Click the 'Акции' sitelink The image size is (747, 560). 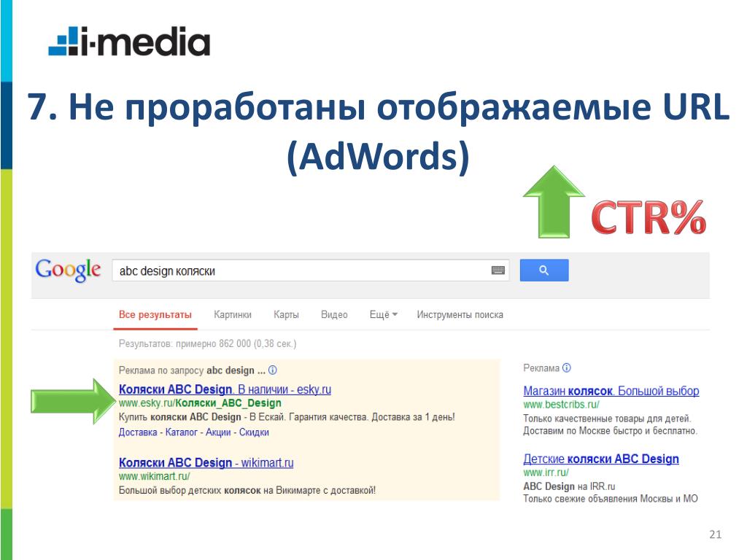click(217, 432)
